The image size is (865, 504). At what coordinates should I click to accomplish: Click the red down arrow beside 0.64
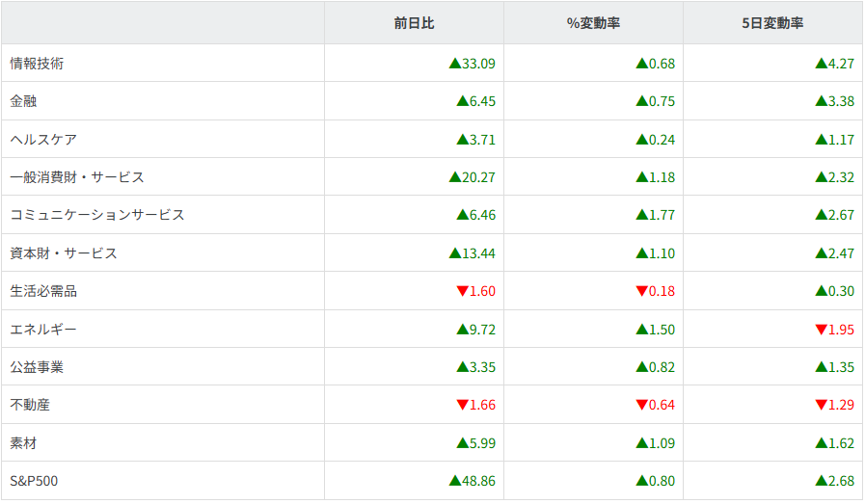pyautogui.click(x=641, y=406)
